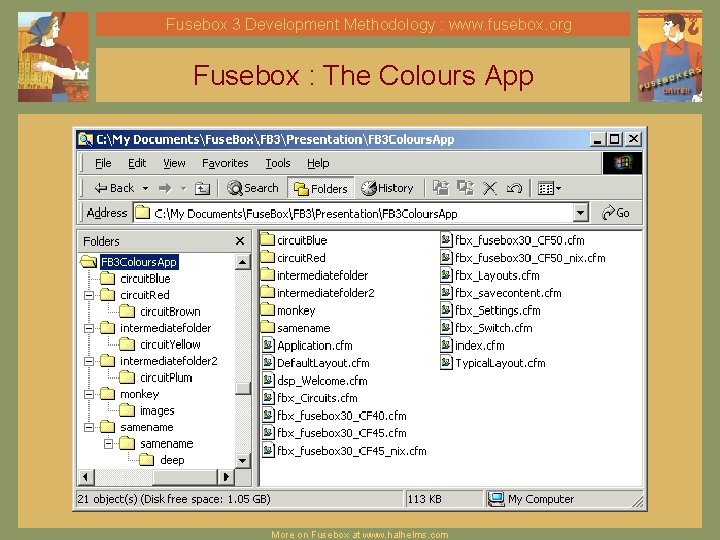
Task: Click the tree pane scroll down arrow
Action: click(242, 460)
